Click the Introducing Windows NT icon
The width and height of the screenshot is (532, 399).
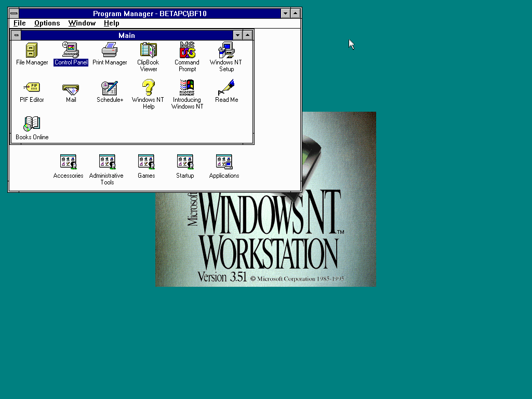187,88
